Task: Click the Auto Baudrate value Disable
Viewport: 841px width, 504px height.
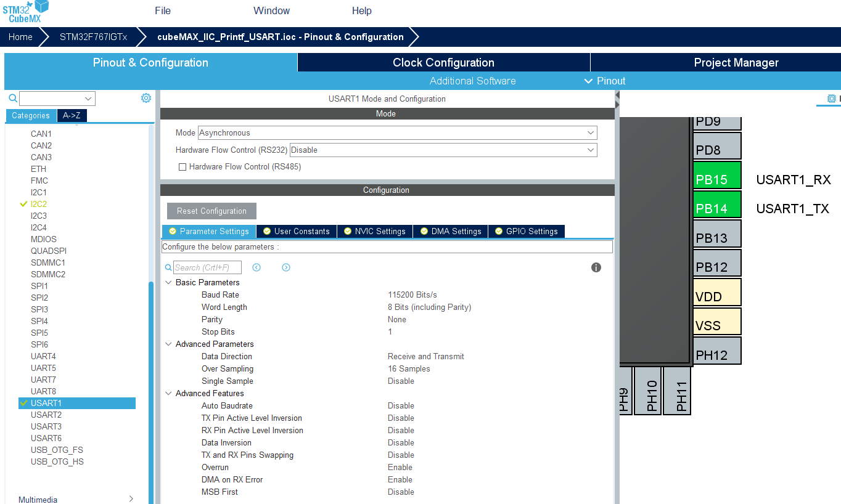Action: (401, 405)
